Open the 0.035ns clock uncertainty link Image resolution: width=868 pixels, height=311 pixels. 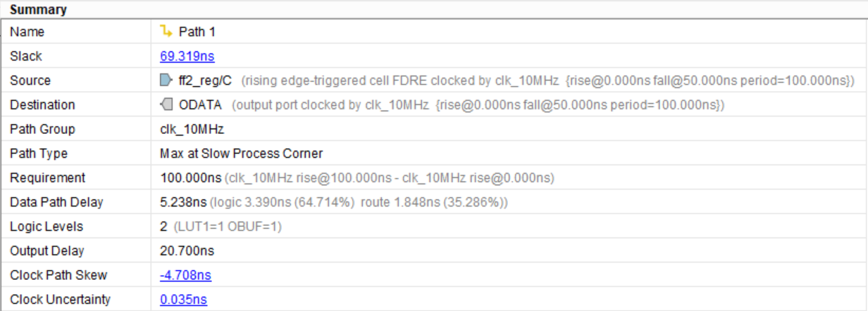(x=183, y=300)
